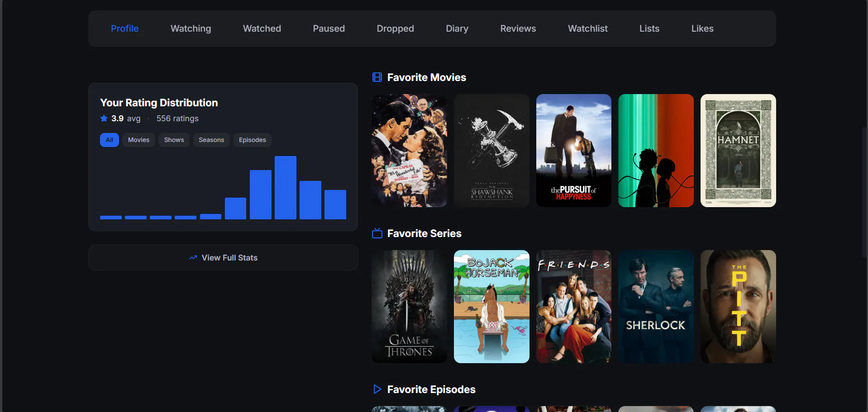Open the Likes tab
This screenshot has width=868, height=412.
(x=702, y=28)
